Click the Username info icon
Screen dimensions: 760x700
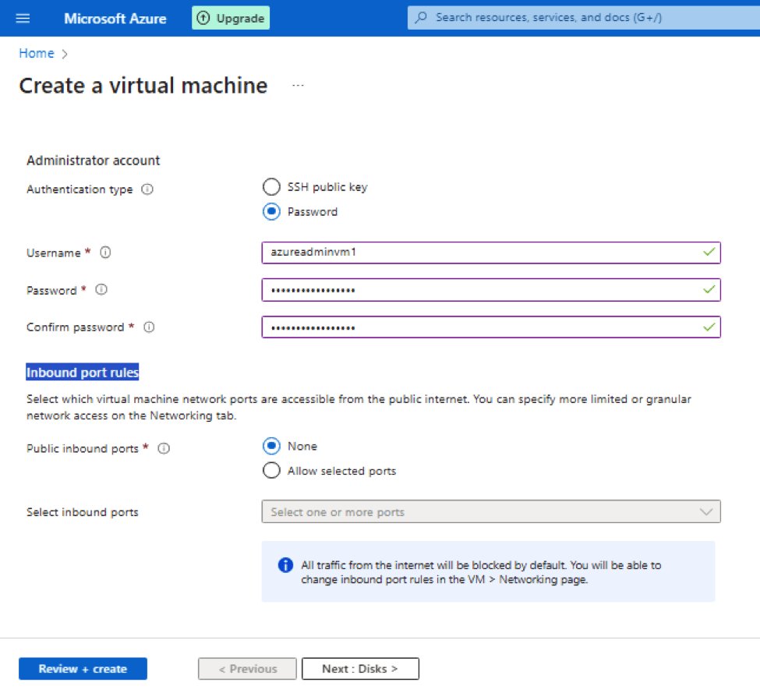(106, 253)
